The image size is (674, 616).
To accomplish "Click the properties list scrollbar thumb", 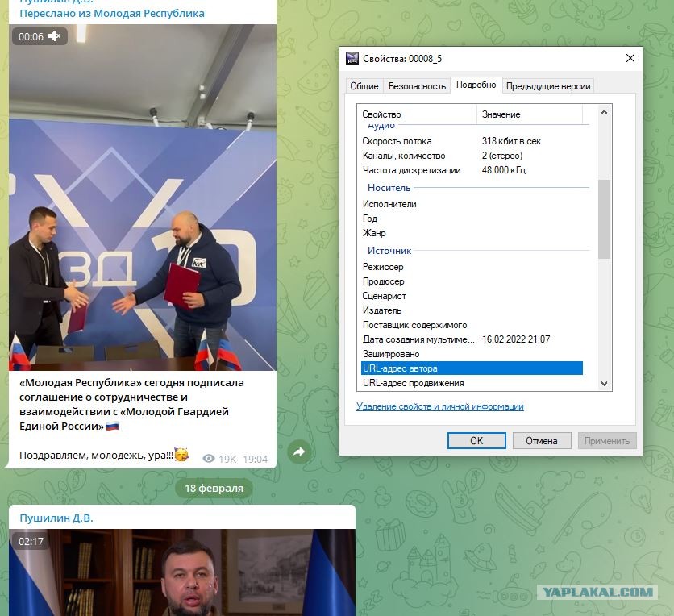I will 604,219.
